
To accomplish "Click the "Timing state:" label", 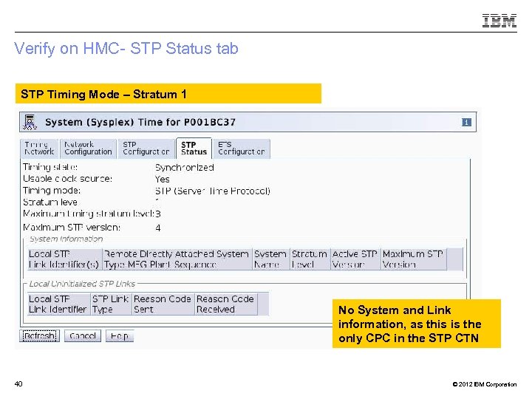I will (50, 167).
